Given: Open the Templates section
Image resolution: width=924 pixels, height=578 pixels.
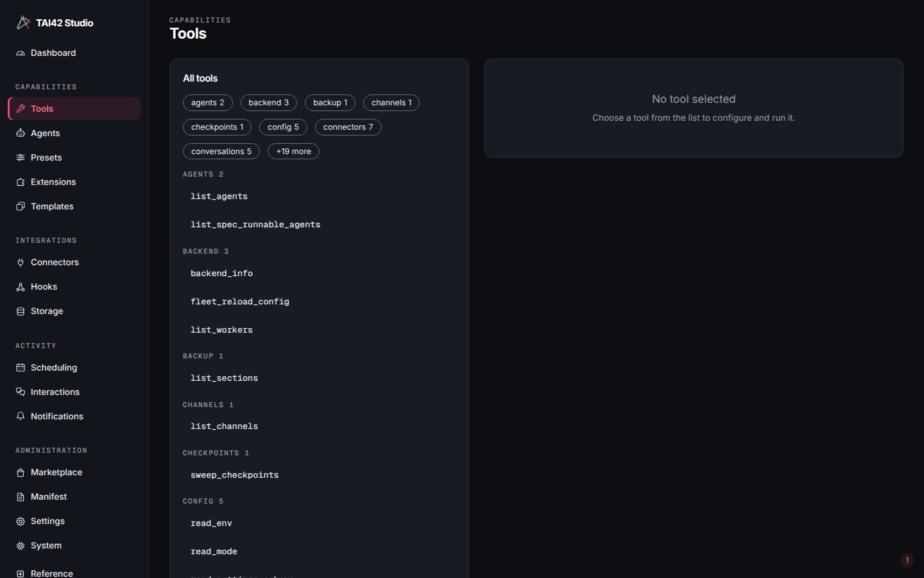Looking at the screenshot, I should pos(74,207).
